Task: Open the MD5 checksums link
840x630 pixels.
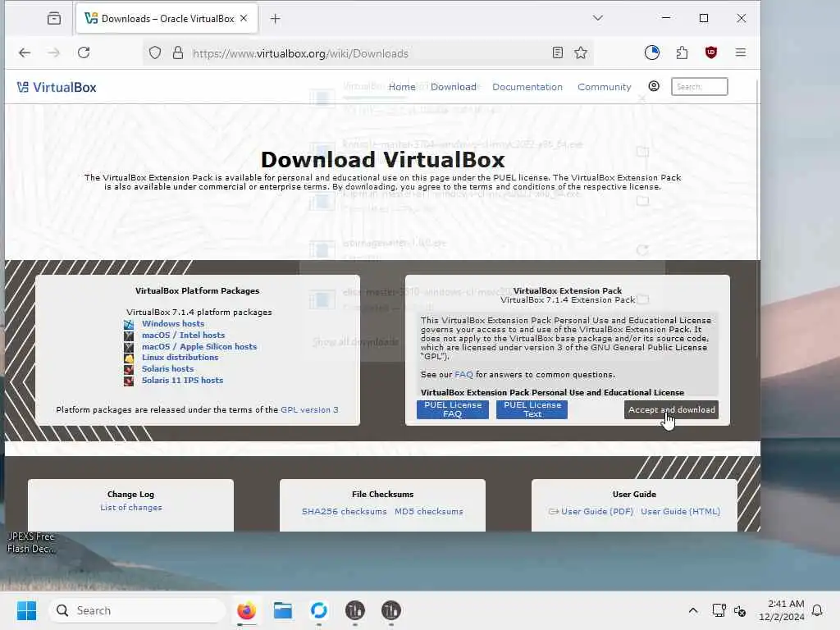Action: [x=428, y=512]
